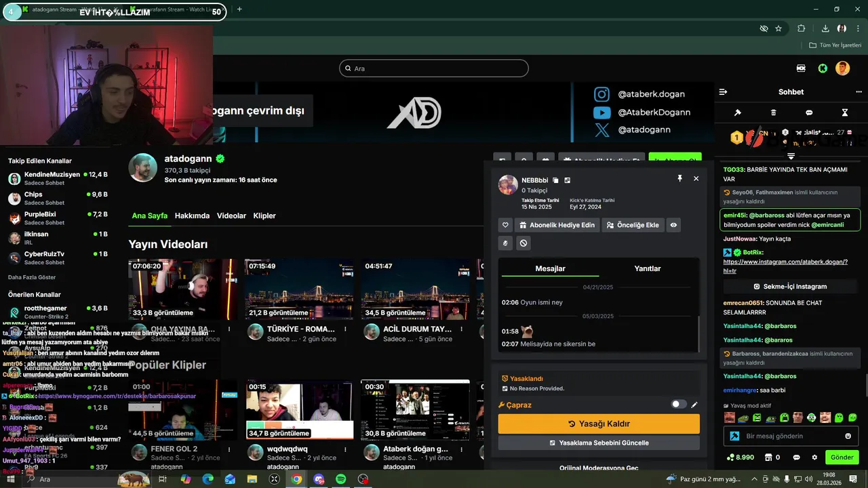Open KendineMuzisyen channel in followed list
Image resolution: width=868 pixels, height=488 pixels.
58,178
